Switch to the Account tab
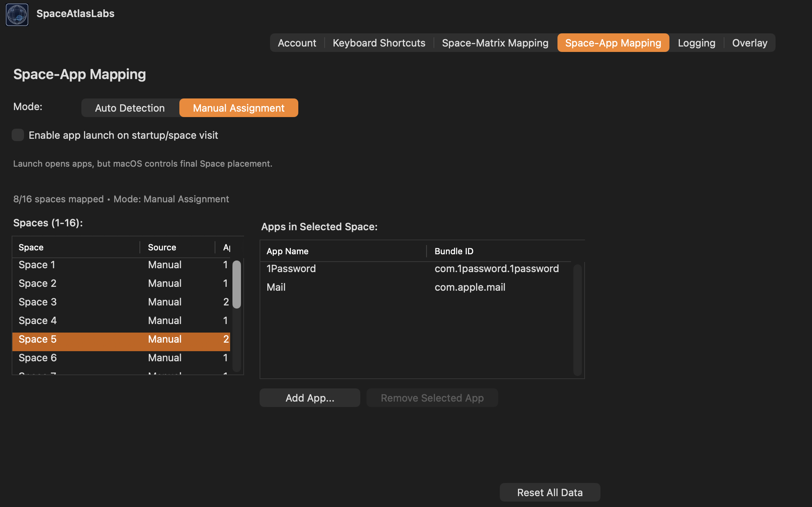The height and width of the screenshot is (507, 812). click(x=297, y=43)
